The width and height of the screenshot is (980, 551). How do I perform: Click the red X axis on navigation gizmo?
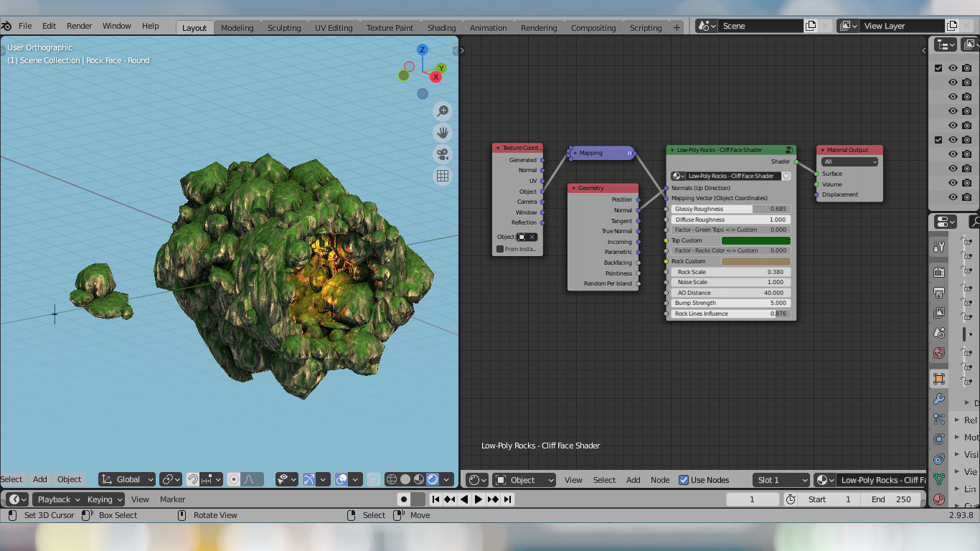click(x=435, y=77)
